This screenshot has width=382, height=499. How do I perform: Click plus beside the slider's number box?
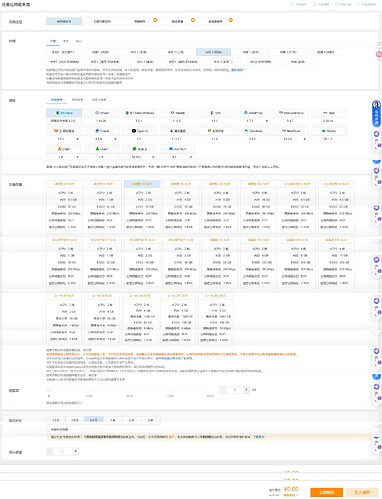click(246, 390)
